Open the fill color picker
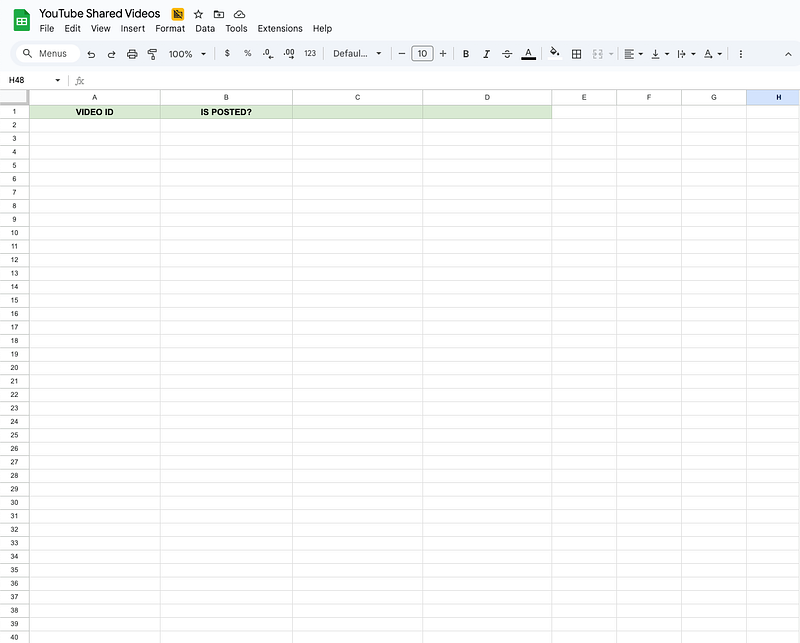800x643 pixels. [554, 54]
